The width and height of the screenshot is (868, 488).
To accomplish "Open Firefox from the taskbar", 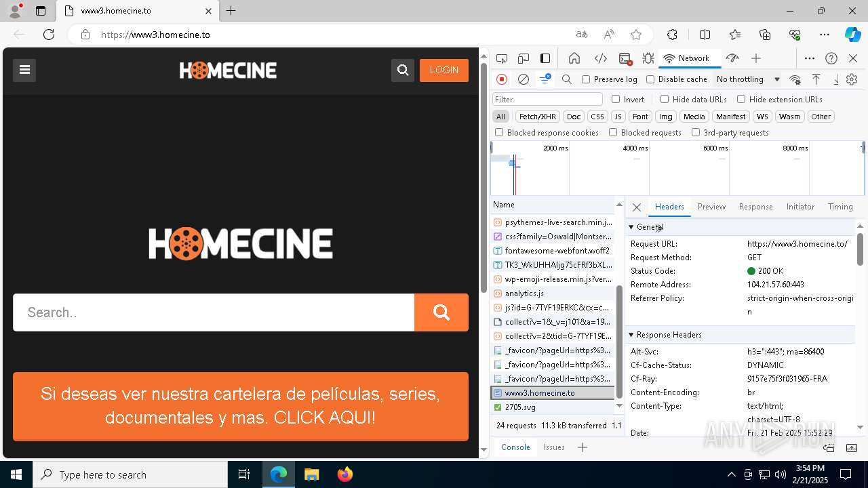I will (x=345, y=474).
